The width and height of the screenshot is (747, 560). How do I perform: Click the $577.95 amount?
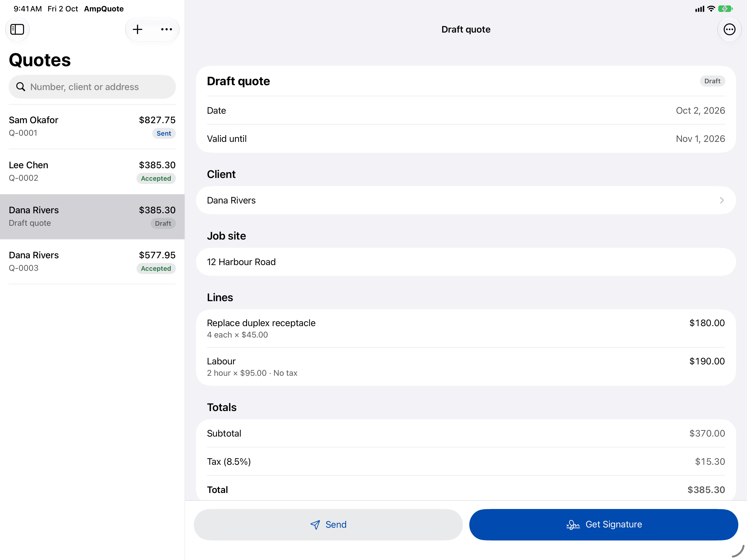click(x=157, y=255)
